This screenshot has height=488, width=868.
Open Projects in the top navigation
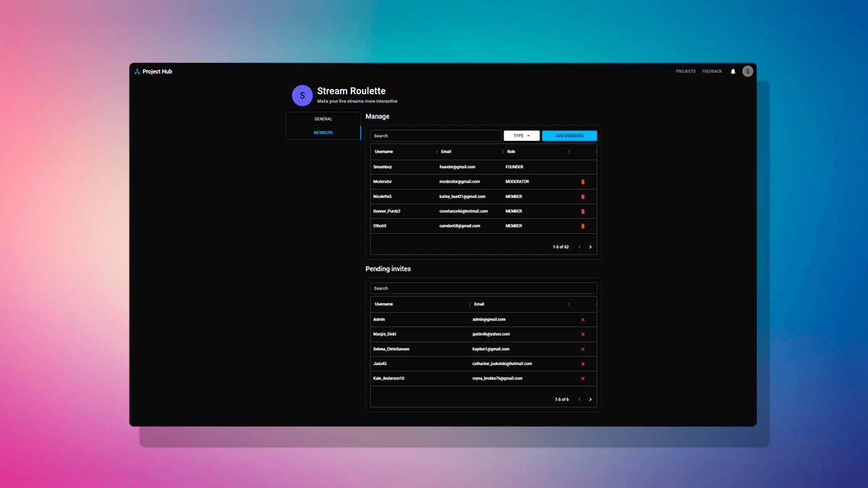(686, 72)
